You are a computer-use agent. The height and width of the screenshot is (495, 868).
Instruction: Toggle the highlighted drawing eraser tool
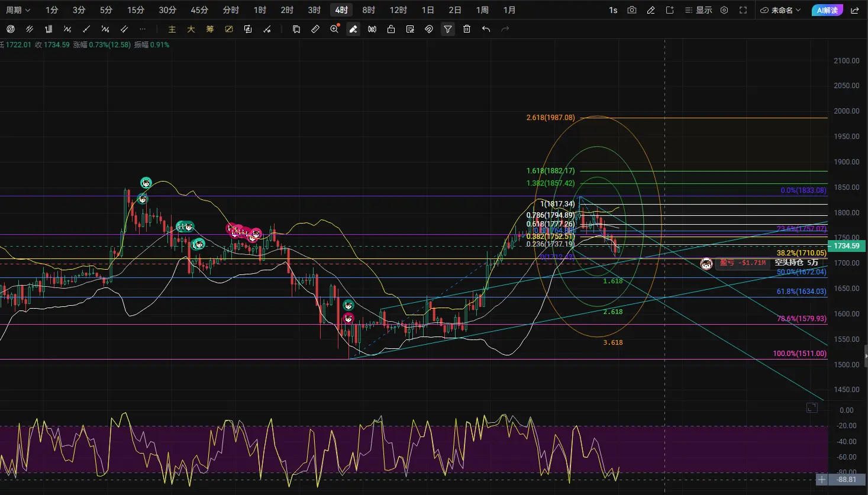click(x=353, y=29)
